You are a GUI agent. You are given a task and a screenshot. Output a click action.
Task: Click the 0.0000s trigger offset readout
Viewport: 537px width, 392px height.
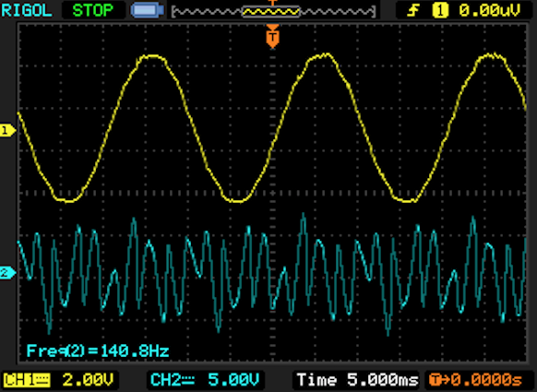click(486, 380)
